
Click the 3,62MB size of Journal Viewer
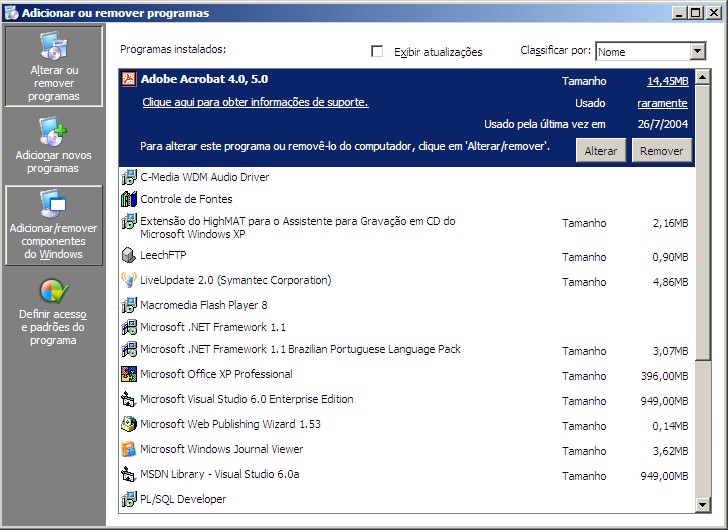[670, 451]
